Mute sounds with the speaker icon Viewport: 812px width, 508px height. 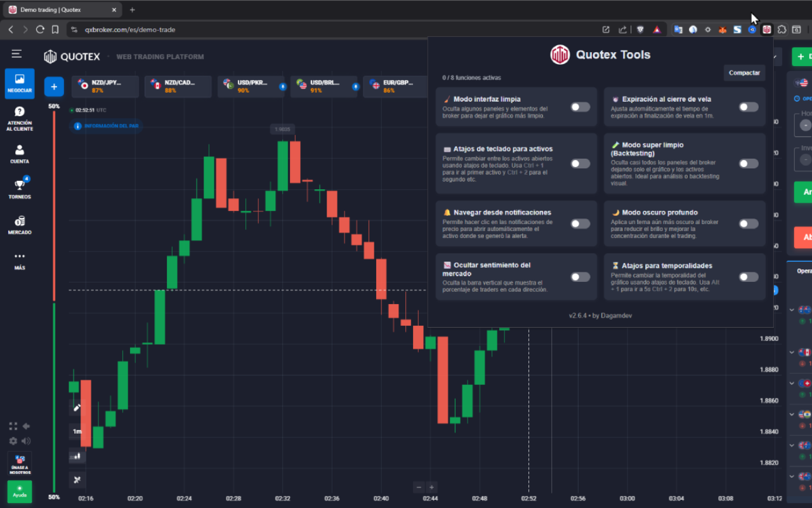(26, 441)
